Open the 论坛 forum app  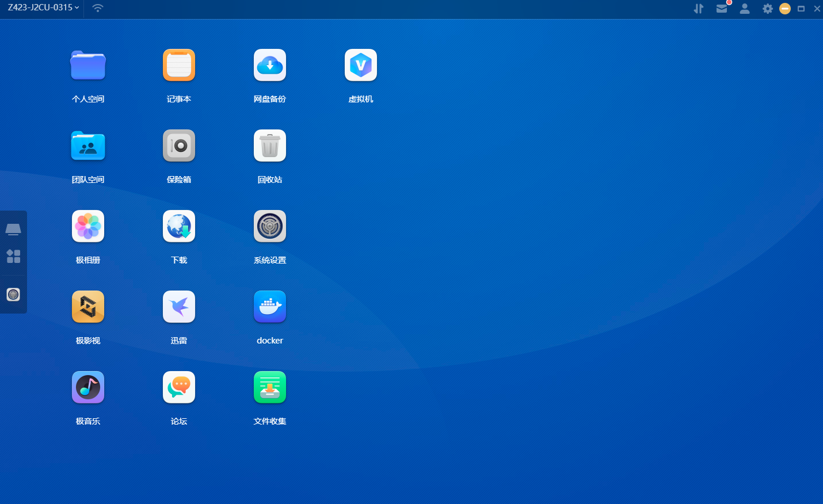pyautogui.click(x=179, y=387)
